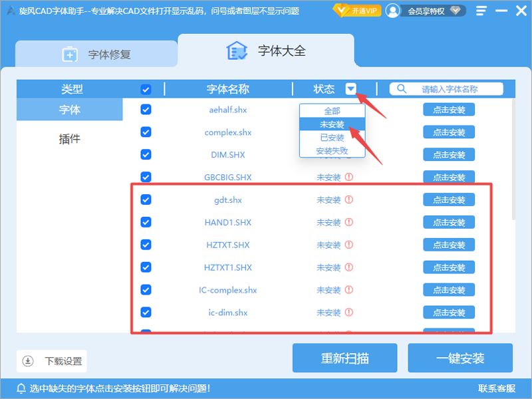Select 插件 type in sidebar
The image size is (532, 399).
(x=70, y=139)
